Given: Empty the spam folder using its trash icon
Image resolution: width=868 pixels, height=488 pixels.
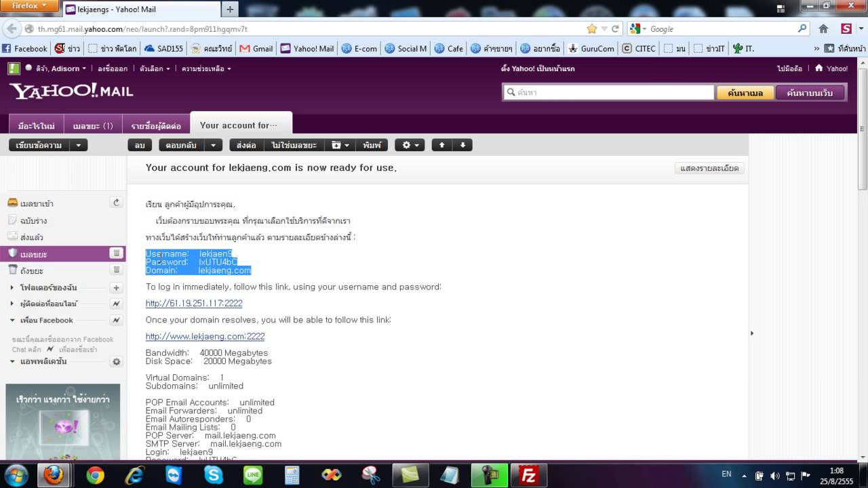Looking at the screenshot, I should click(x=116, y=253).
